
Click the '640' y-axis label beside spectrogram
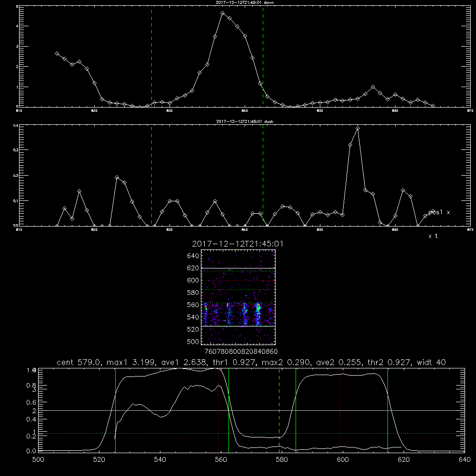click(x=193, y=256)
